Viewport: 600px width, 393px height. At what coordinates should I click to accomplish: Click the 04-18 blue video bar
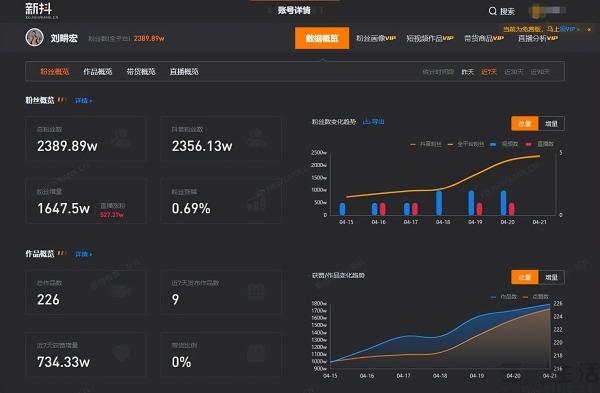point(439,203)
